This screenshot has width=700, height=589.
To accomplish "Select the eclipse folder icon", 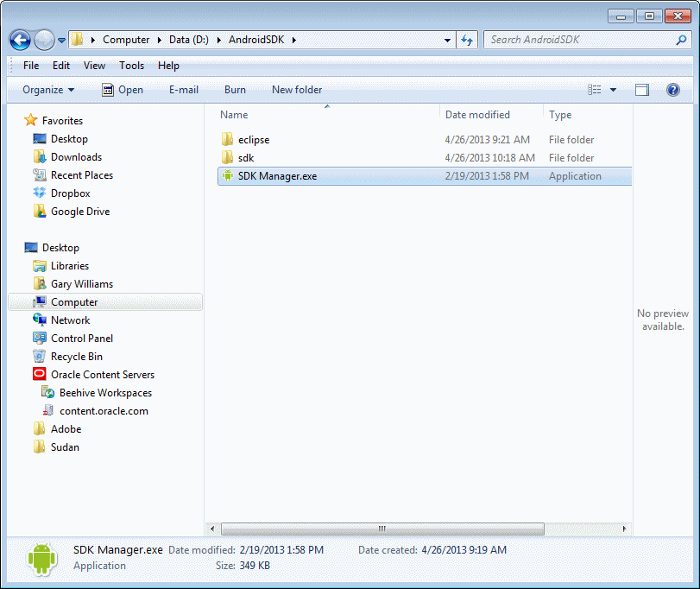I will coord(227,139).
